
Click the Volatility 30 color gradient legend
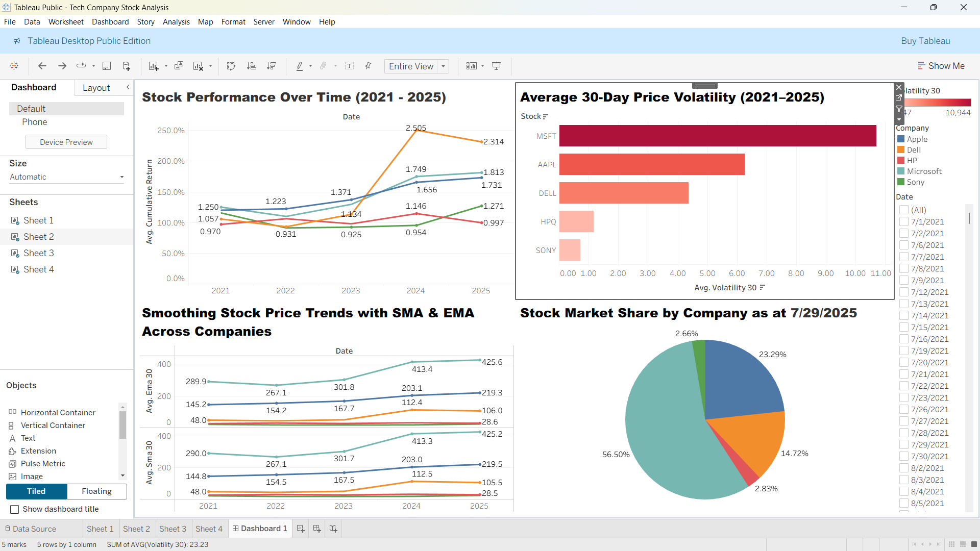click(937, 103)
